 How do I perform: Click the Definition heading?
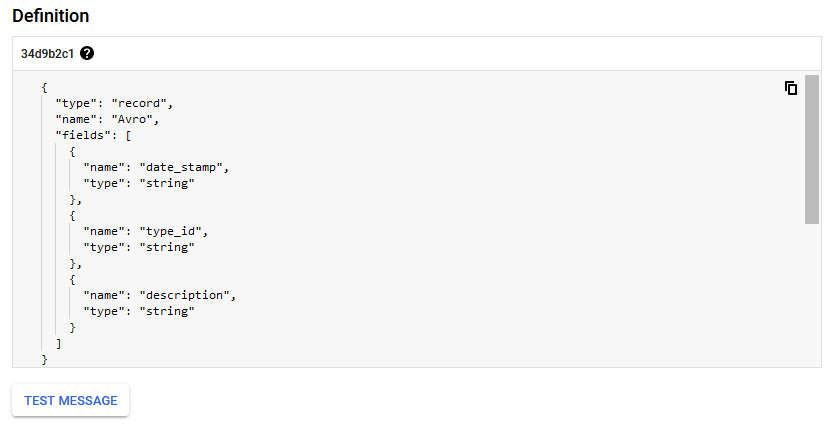click(x=51, y=16)
